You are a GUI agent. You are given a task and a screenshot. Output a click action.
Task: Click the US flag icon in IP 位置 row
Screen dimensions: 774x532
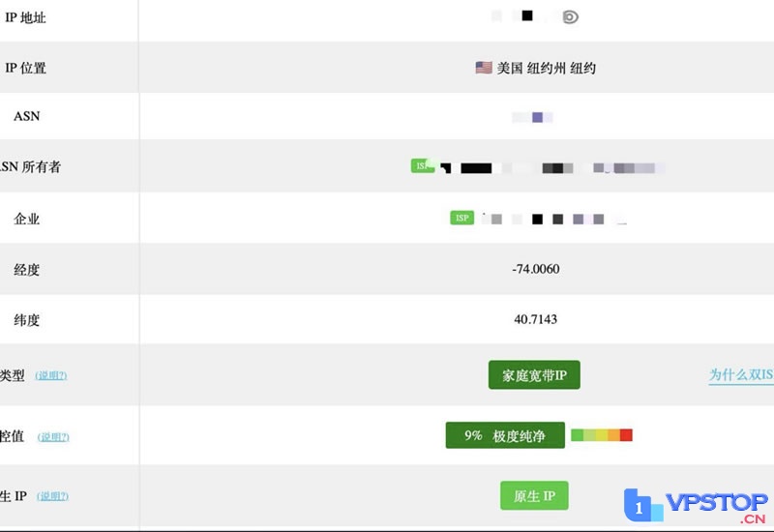[483, 68]
